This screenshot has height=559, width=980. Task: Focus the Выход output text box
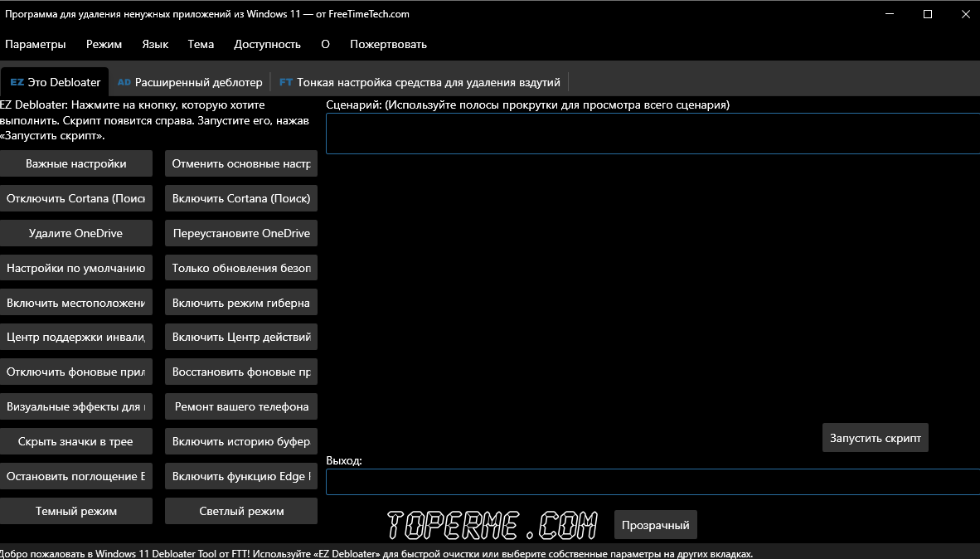tap(653, 482)
